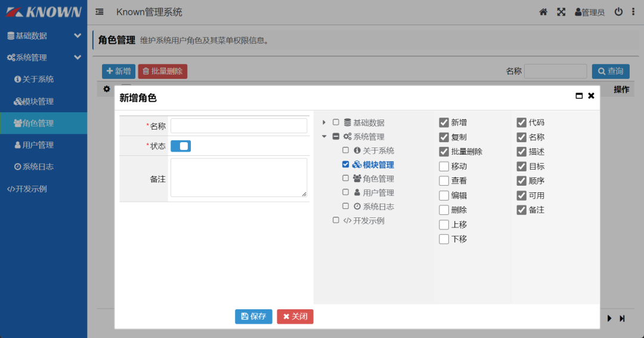The height and width of the screenshot is (338, 644).
Task: Check the 移动 permission checkbox
Action: click(444, 167)
